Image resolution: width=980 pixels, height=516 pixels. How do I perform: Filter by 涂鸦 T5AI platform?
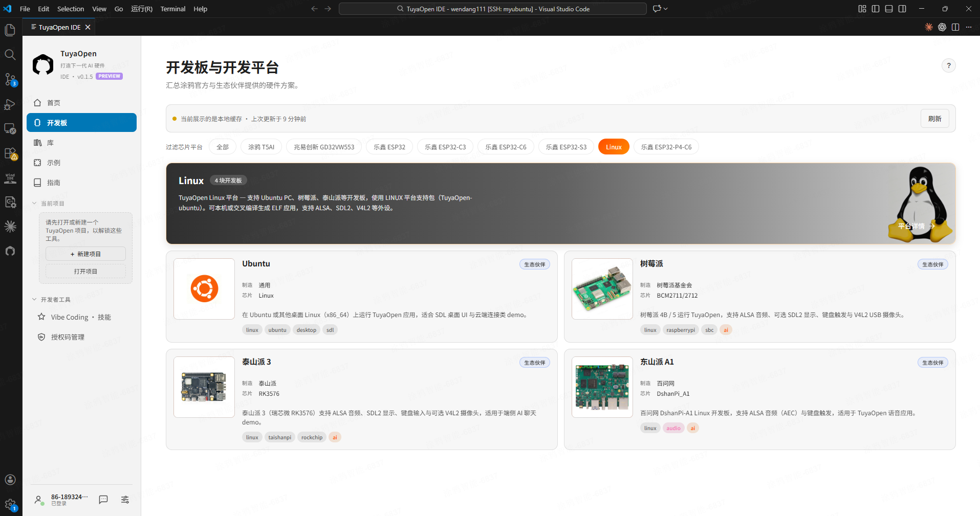click(x=262, y=147)
